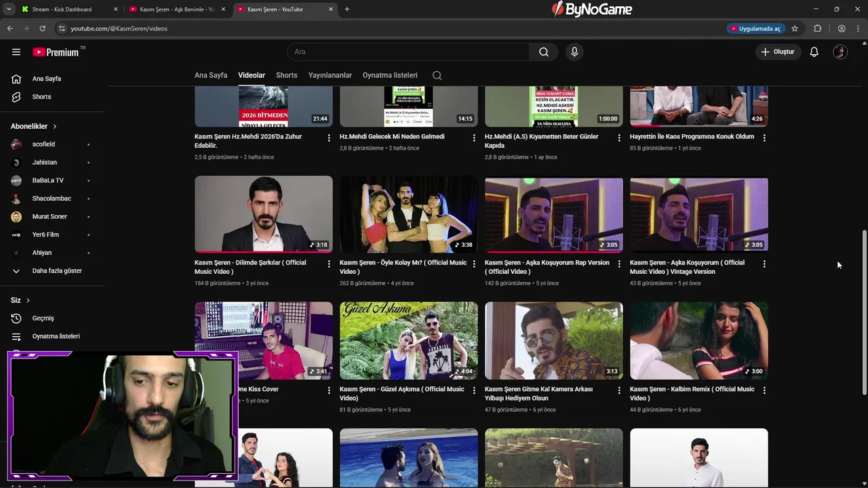Image resolution: width=868 pixels, height=488 pixels.
Task: Open the YouTube hamburger guide menu
Action: (16, 52)
